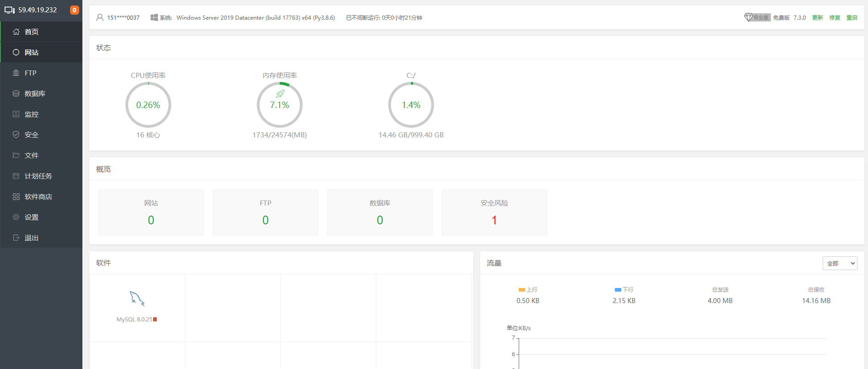Click the monitor icon beside the server IP
Screen dimensions: 868x369
click(x=10, y=10)
